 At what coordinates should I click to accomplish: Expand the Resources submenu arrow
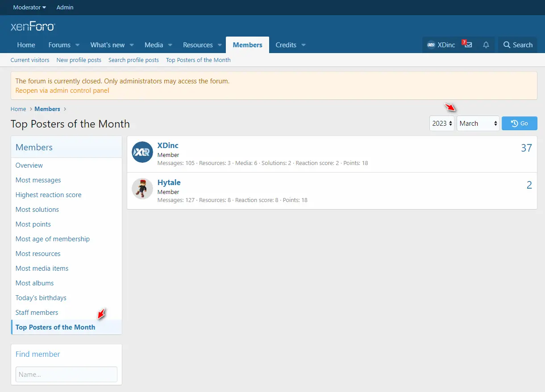[220, 45]
